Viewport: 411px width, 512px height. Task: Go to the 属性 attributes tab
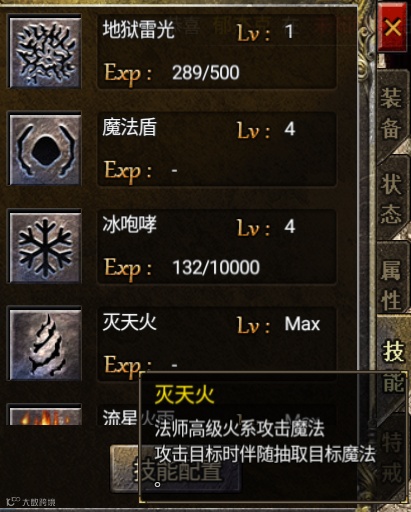[x=391, y=284]
